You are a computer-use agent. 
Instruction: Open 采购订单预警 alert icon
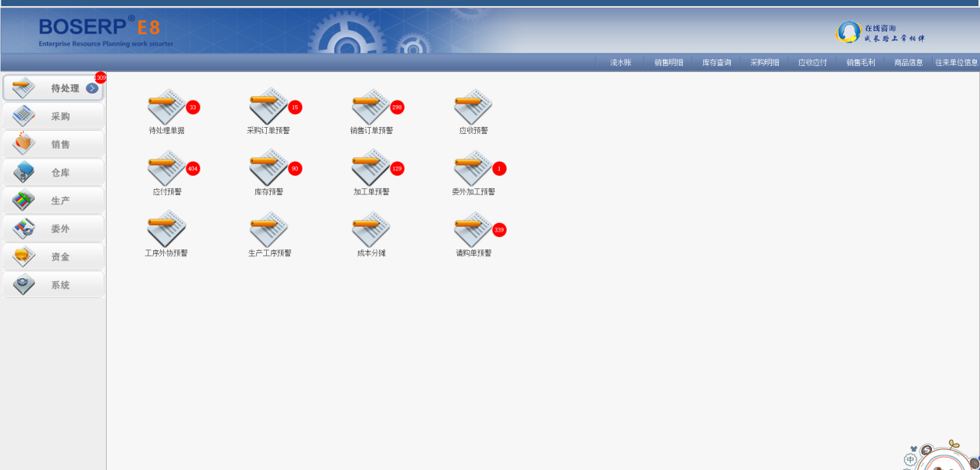click(x=268, y=107)
